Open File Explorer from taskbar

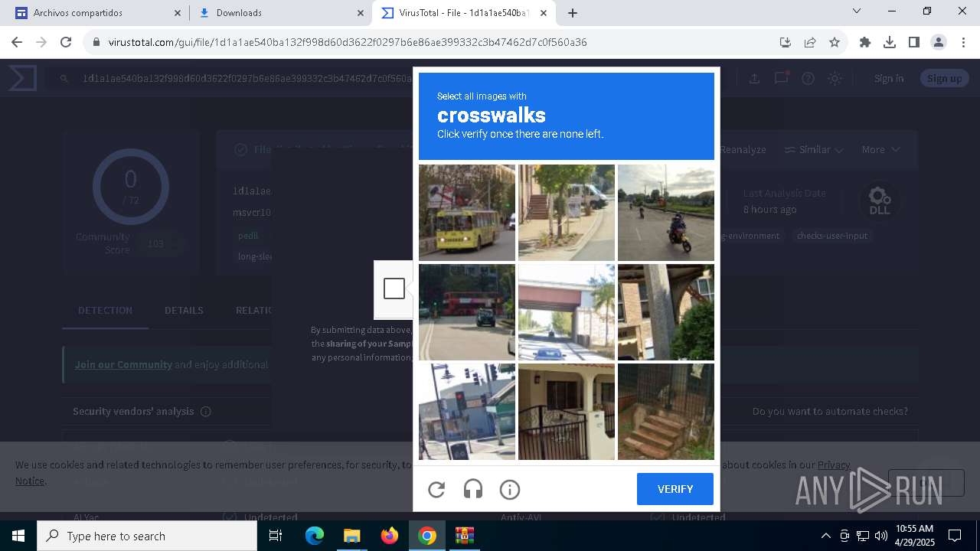pos(351,536)
